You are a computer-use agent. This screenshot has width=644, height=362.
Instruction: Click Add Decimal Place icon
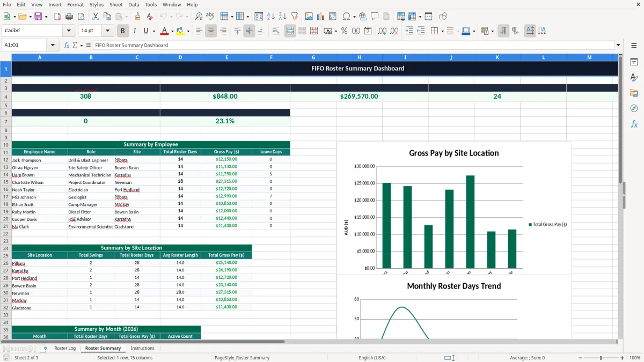tap(382, 31)
